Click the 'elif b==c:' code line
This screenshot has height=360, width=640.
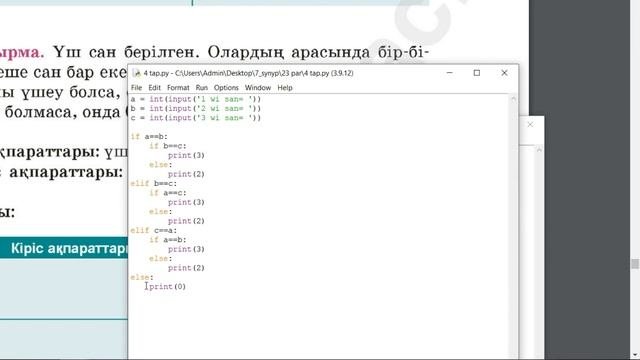click(153, 184)
